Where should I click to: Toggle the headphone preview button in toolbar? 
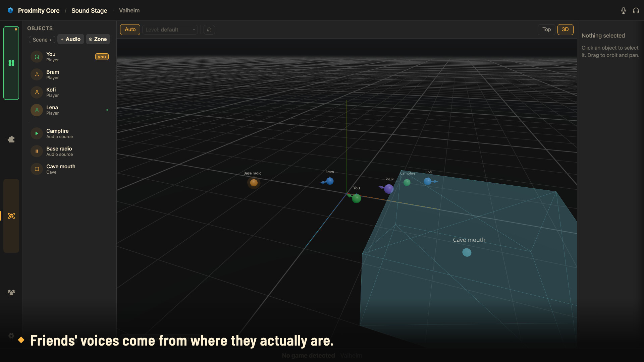209,29
